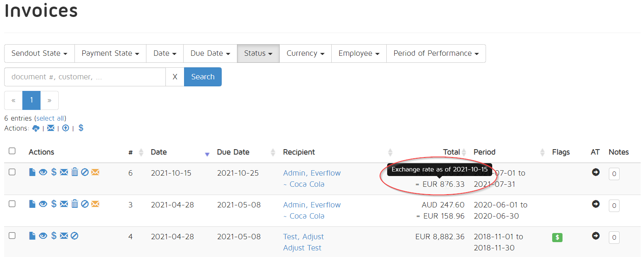Toggle select-all checkbox in table header
Viewport: 644px width, 257px height.
(x=12, y=151)
